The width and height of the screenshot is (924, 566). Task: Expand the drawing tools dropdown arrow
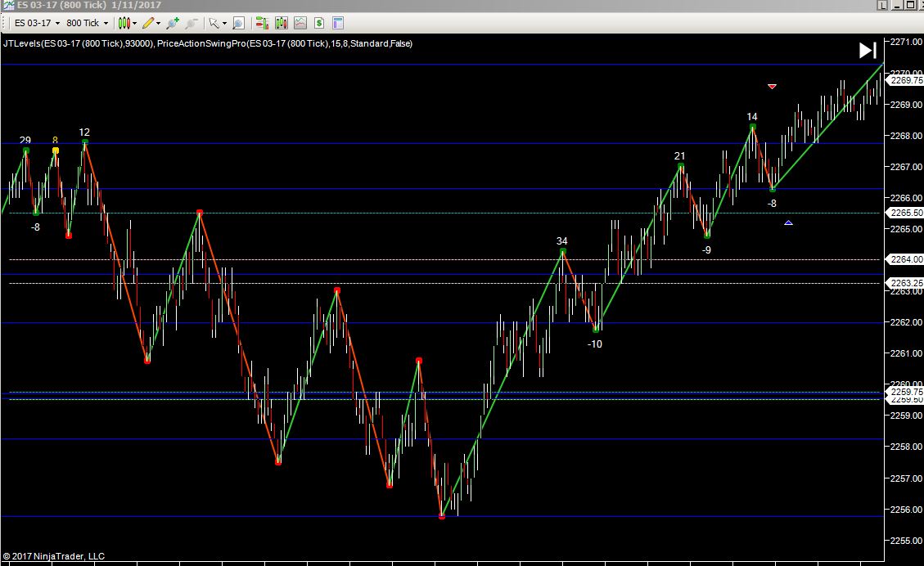(x=158, y=24)
